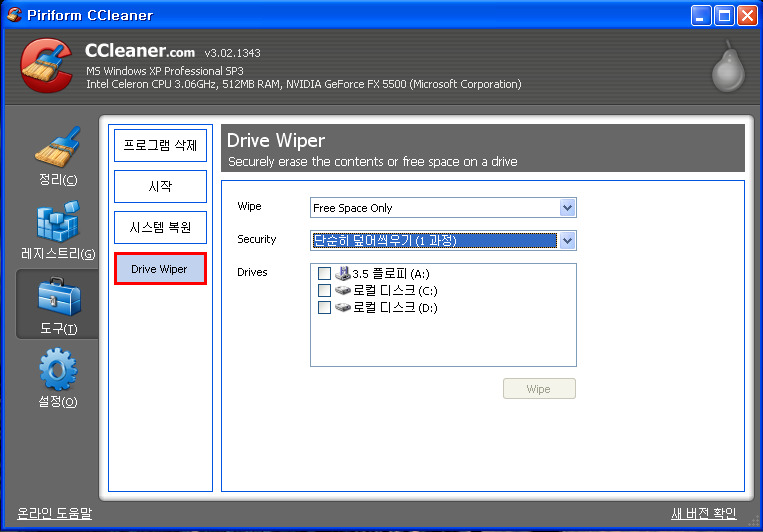Click the Security combo box field
763x532 pixels.
tap(443, 240)
